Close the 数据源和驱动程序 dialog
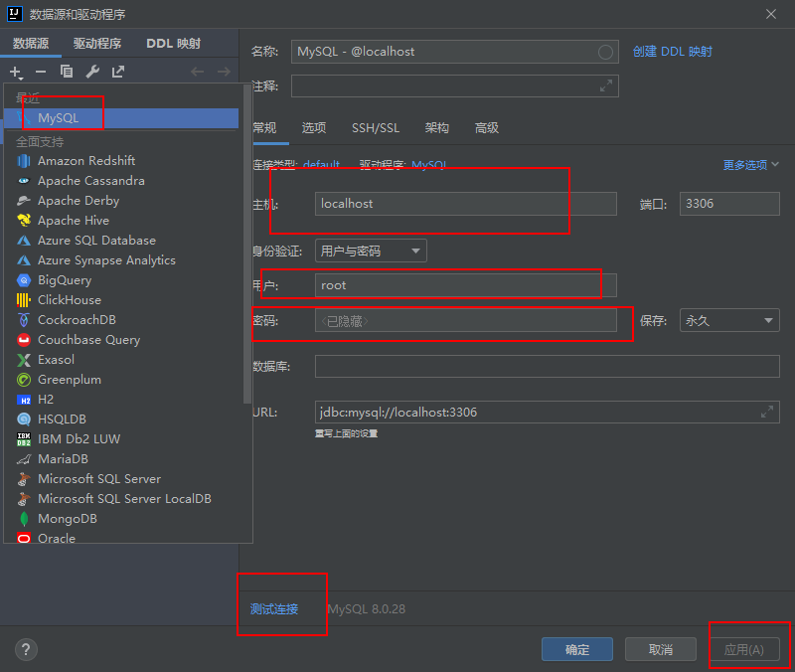 [771, 14]
